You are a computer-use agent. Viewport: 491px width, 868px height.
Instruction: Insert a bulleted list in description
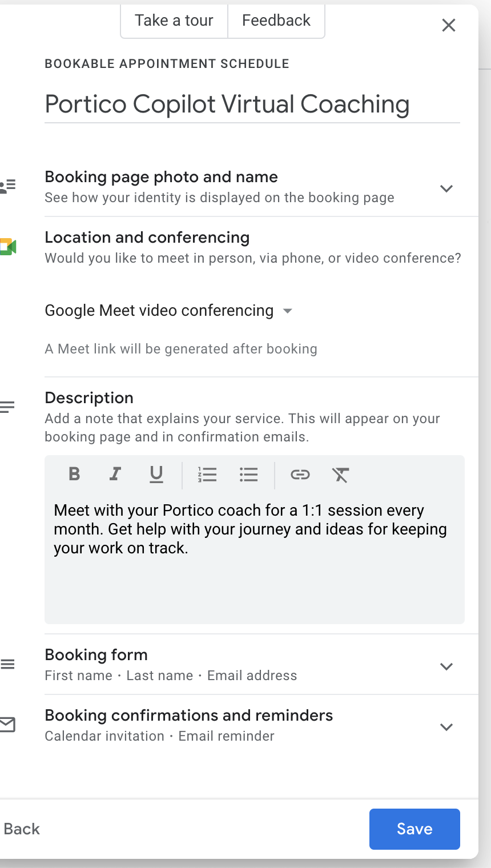tap(249, 474)
